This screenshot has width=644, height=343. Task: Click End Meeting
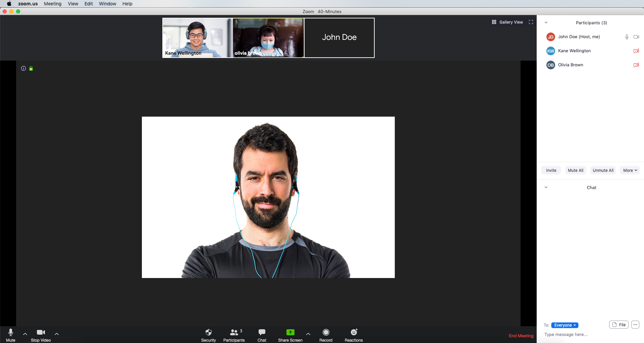pos(521,336)
